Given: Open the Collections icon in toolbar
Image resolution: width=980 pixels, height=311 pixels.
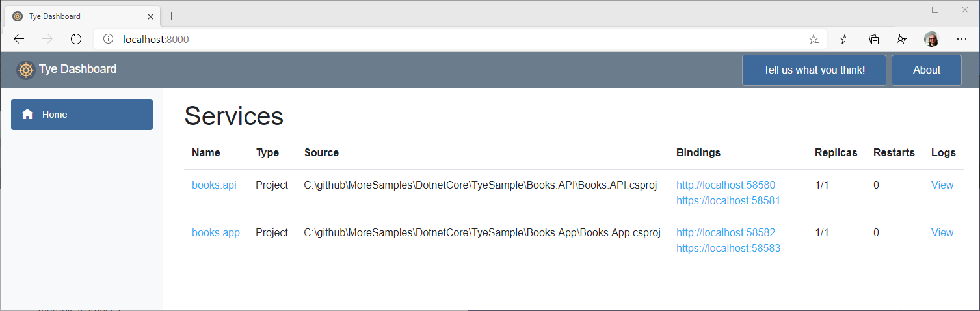Looking at the screenshot, I should [874, 39].
